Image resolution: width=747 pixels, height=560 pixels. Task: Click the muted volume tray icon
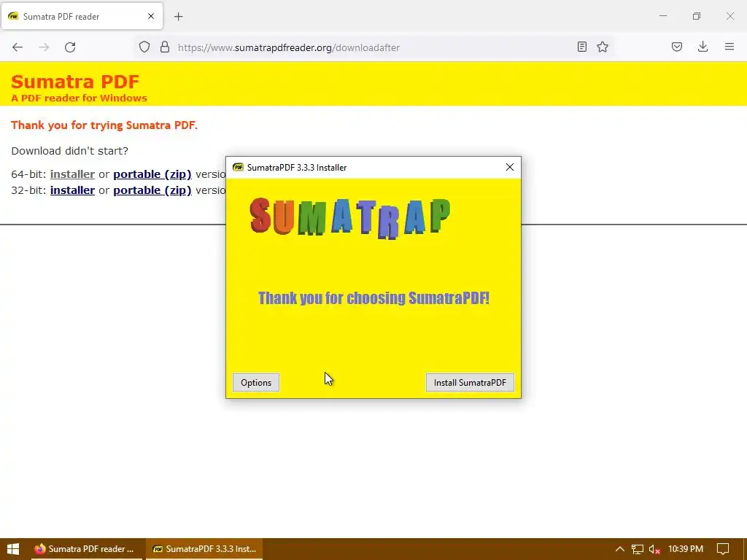654,549
